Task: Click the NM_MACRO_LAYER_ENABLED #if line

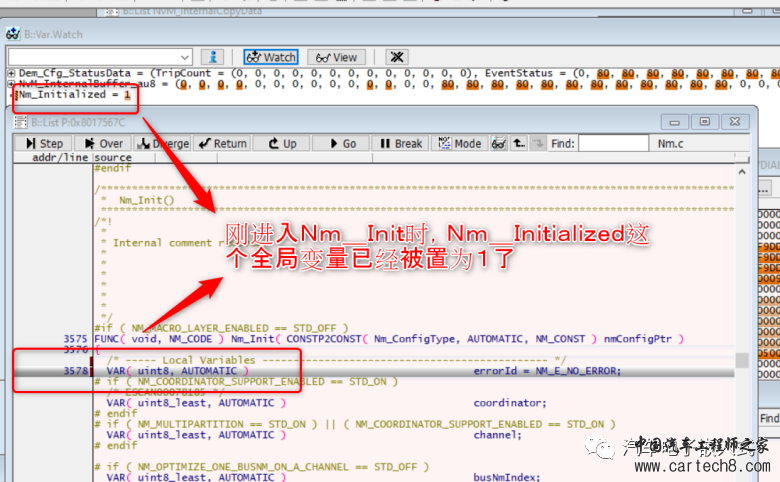Action: (x=221, y=328)
